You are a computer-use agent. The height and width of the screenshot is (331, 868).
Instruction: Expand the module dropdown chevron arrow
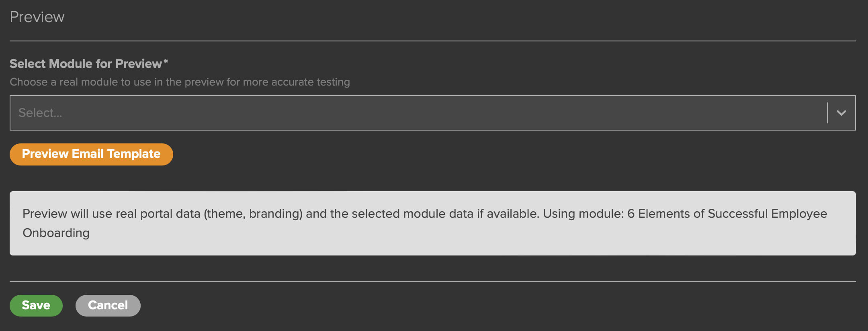pos(841,113)
